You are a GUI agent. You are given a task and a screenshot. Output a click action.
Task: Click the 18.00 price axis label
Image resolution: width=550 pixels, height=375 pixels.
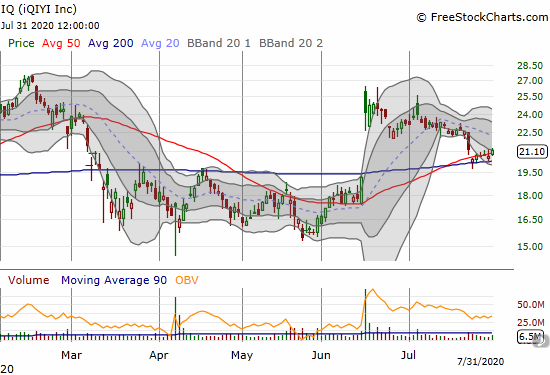point(530,195)
